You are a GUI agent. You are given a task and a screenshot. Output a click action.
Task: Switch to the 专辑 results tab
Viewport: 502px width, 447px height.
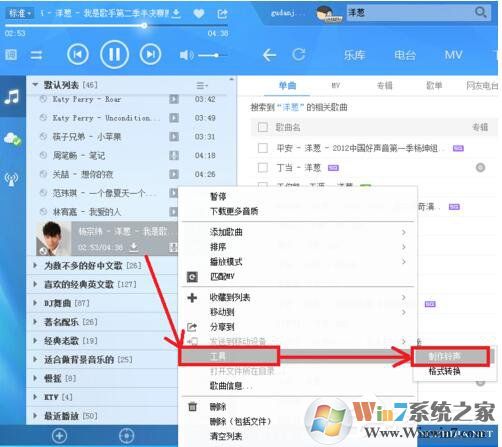[385, 86]
